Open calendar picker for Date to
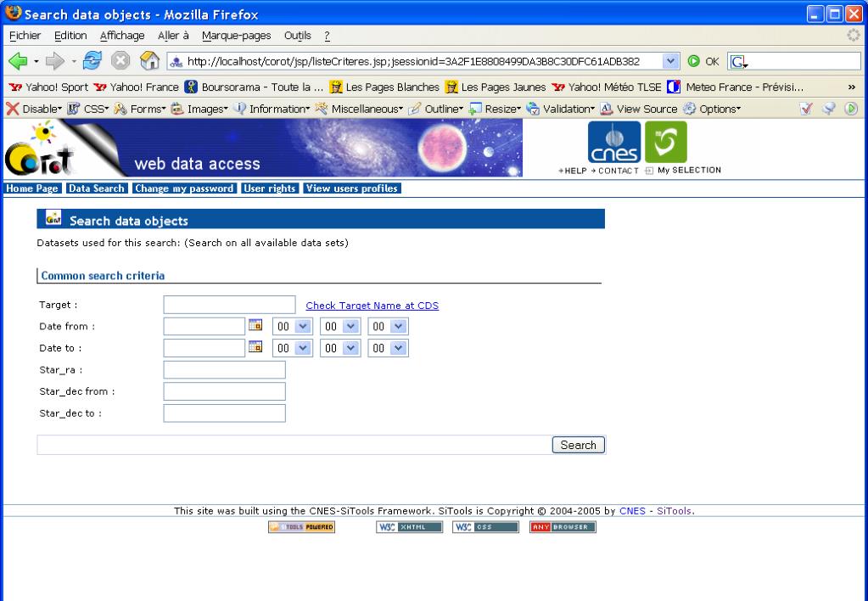 point(255,346)
